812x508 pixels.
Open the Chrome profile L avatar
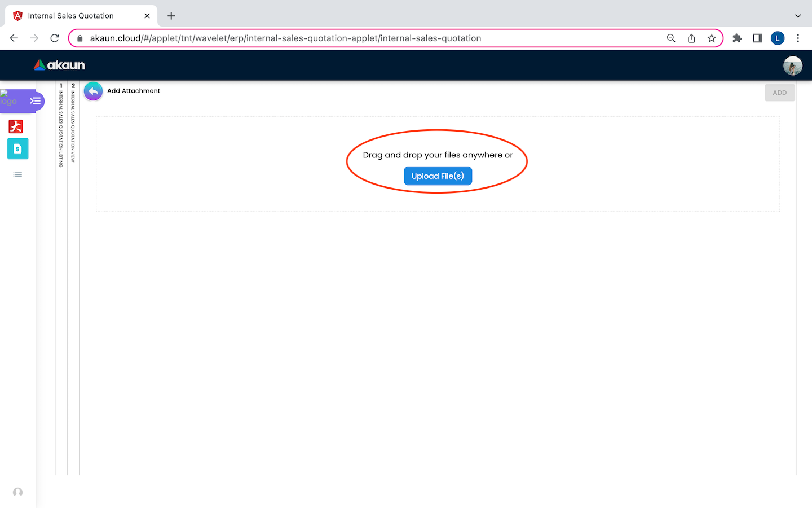[778, 38]
